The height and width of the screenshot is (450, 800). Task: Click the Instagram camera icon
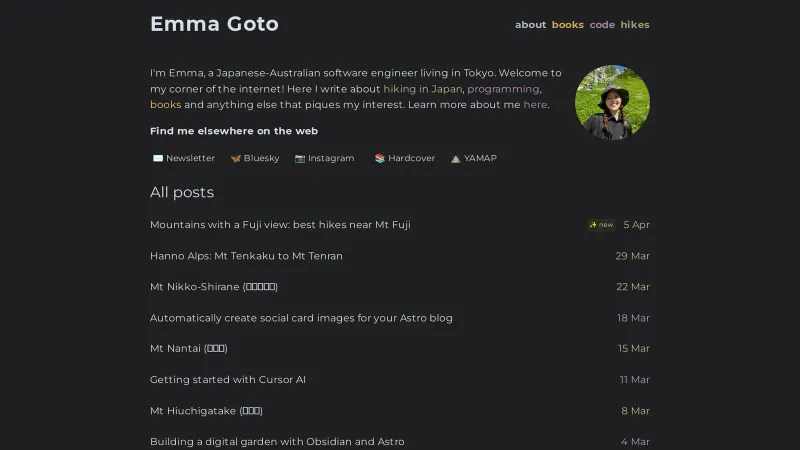click(300, 158)
